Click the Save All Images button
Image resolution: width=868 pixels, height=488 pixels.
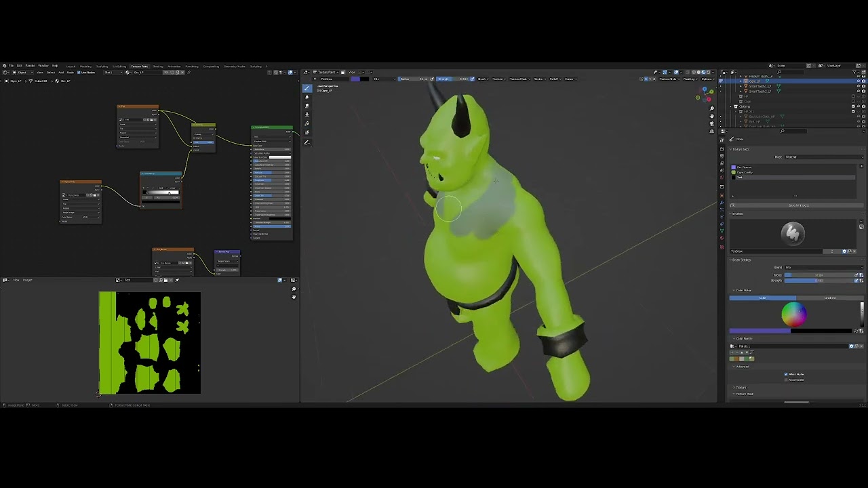[x=799, y=205]
